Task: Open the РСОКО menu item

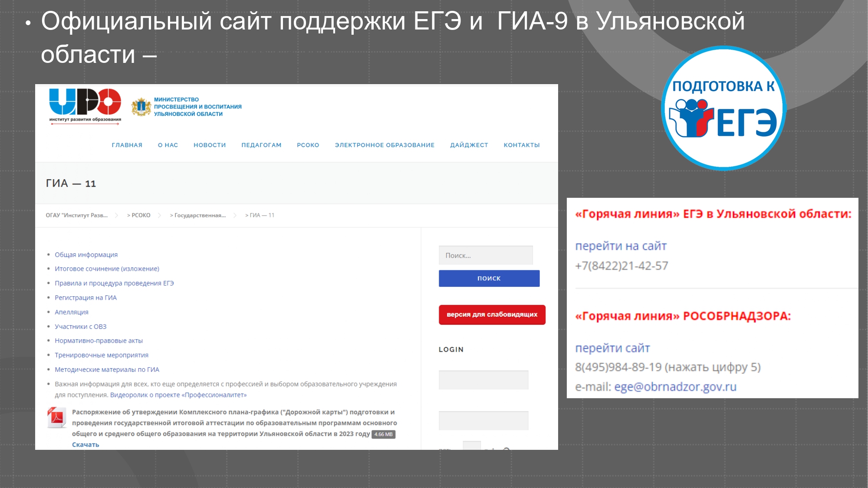Action: (308, 145)
